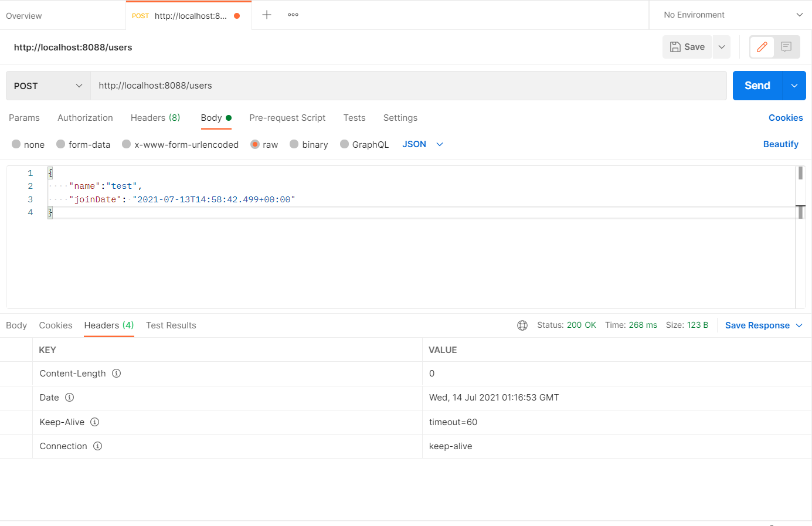Show info icon for Date header
Screen dimensions: 812x526
click(69, 398)
